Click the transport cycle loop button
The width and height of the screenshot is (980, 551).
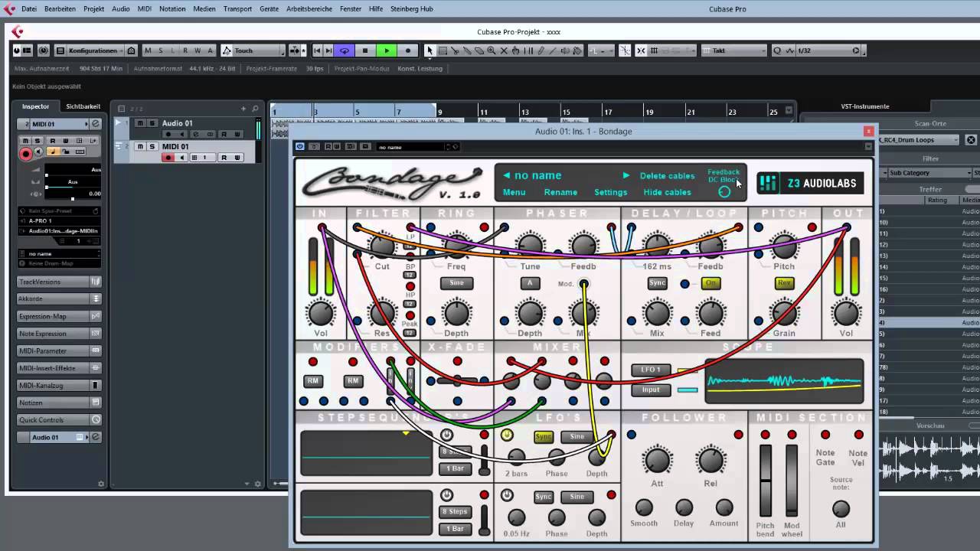[x=345, y=51]
